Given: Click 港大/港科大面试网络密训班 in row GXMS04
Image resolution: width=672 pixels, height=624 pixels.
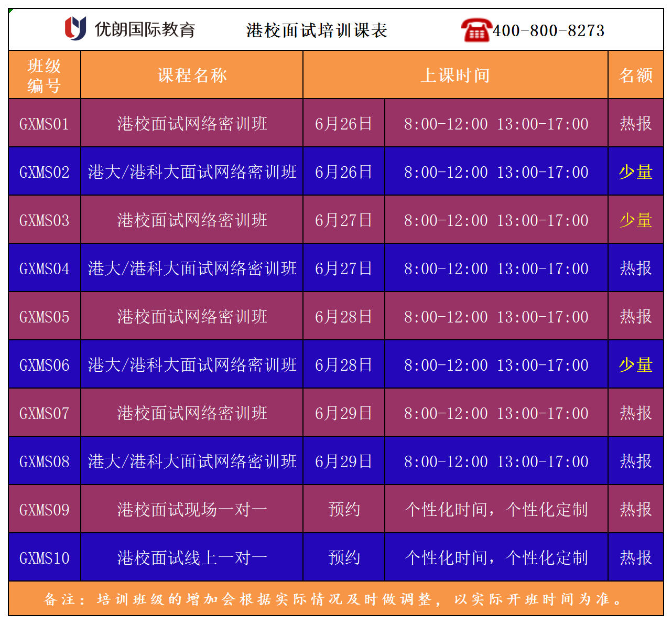Looking at the screenshot, I should pyautogui.click(x=191, y=268).
